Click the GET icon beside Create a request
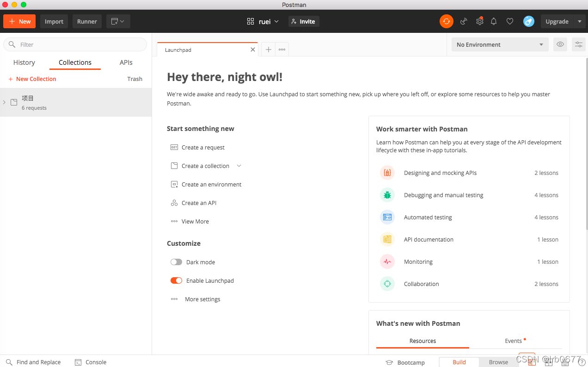Image resolution: width=588 pixels, height=367 pixels. pyautogui.click(x=174, y=147)
